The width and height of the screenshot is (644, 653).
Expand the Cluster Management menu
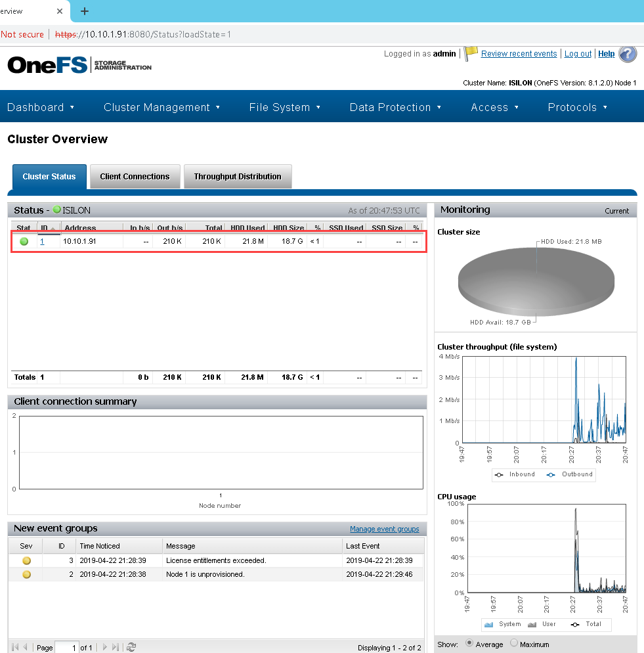coord(161,107)
